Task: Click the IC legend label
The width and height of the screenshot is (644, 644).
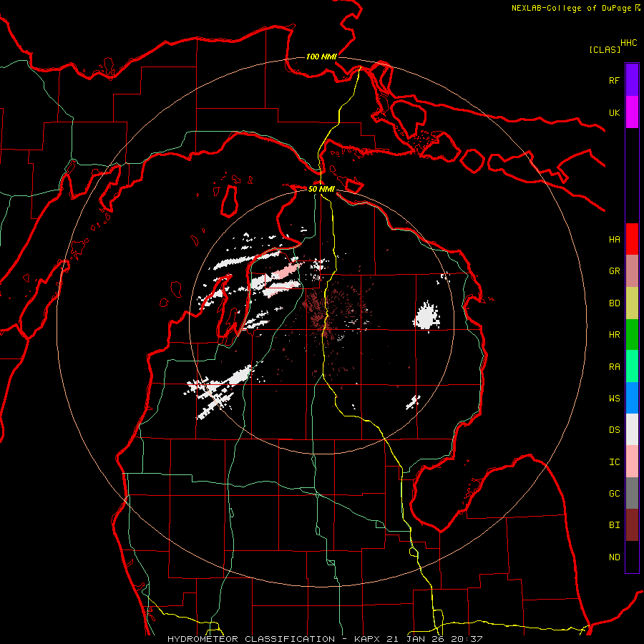Action: [x=614, y=462]
